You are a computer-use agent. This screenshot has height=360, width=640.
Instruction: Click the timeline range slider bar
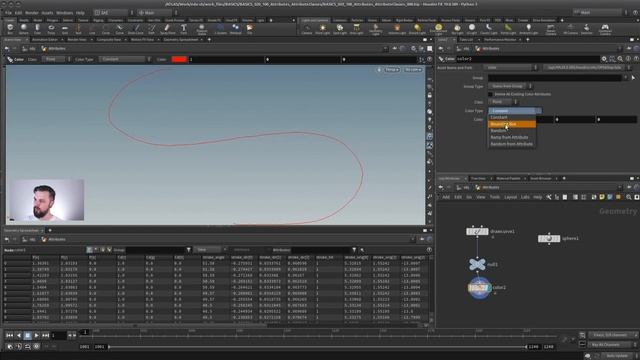click(x=318, y=347)
